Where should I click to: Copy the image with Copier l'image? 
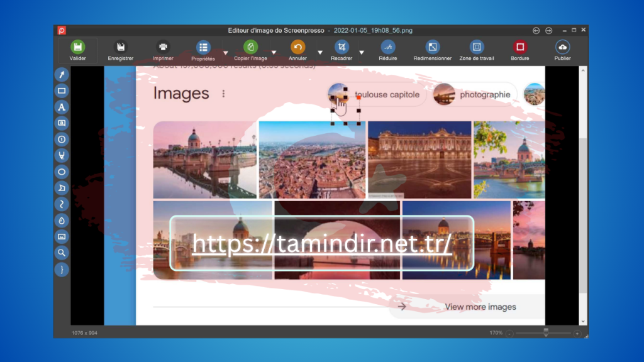tap(250, 50)
